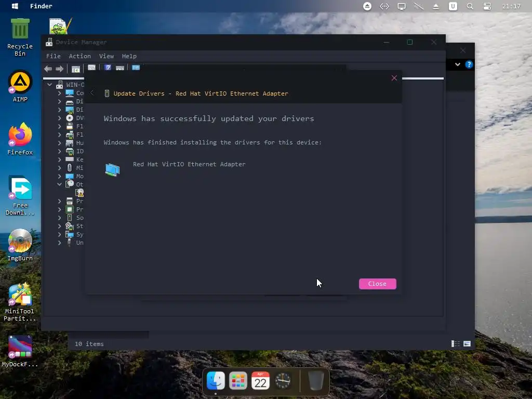Select the Processors chip icon

click(x=70, y=209)
